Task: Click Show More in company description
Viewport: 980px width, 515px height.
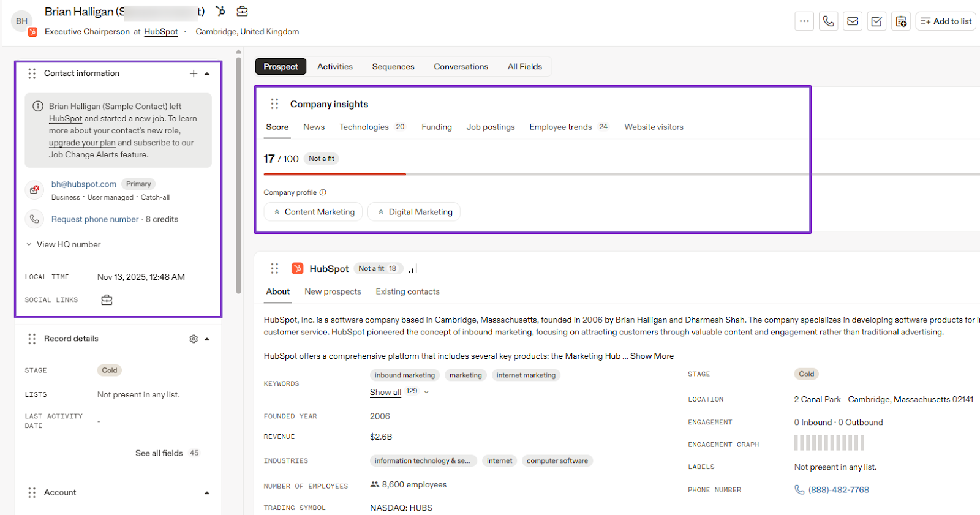Action: (652, 356)
